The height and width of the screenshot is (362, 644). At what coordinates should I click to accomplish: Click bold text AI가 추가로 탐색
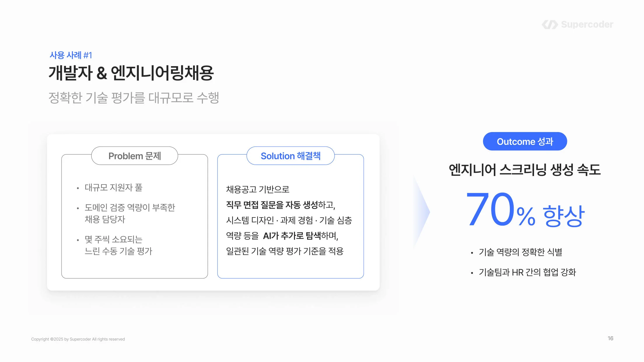tap(292, 236)
